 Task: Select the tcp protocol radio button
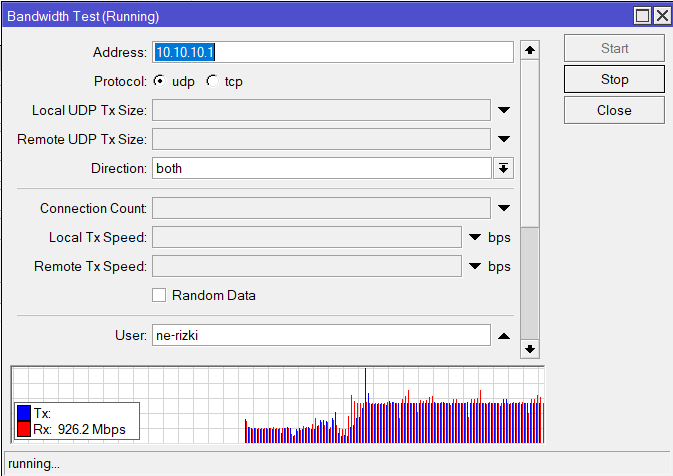(212, 81)
